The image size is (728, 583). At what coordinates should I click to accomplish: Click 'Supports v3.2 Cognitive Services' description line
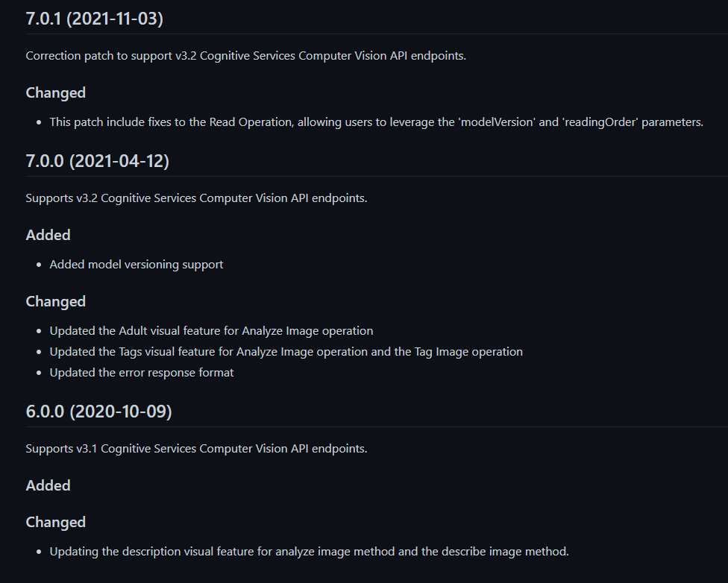point(196,198)
